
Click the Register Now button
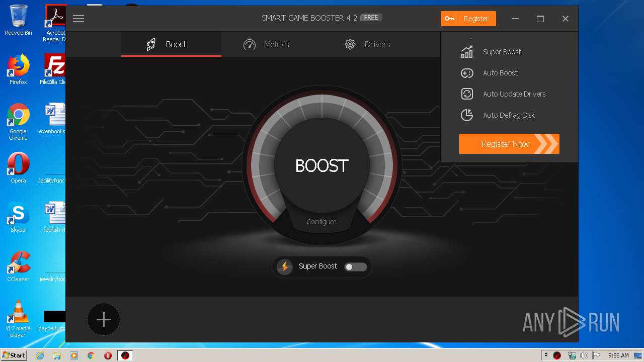(x=509, y=144)
